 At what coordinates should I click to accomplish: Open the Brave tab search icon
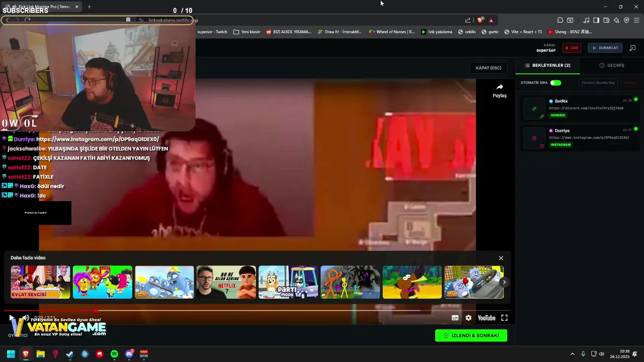point(570,20)
